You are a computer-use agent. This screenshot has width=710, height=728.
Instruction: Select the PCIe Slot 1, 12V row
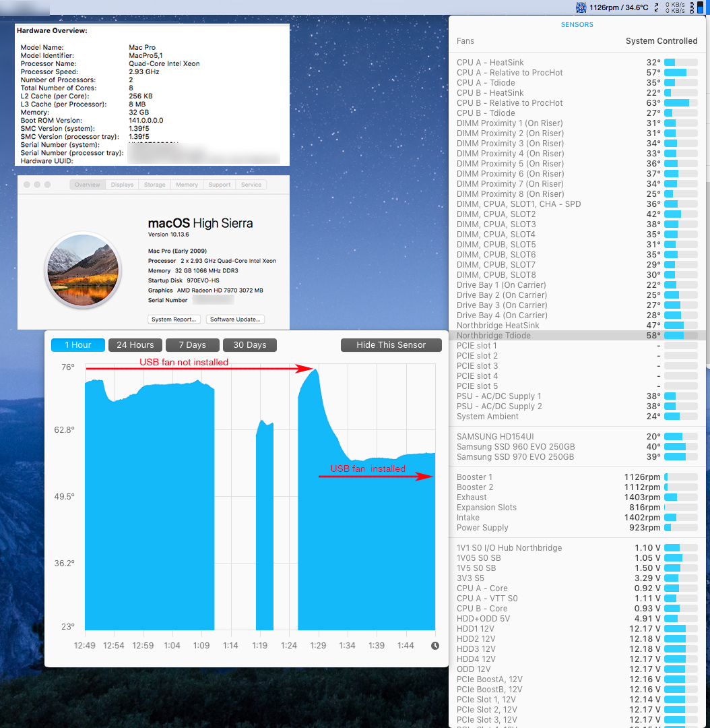(x=577, y=700)
